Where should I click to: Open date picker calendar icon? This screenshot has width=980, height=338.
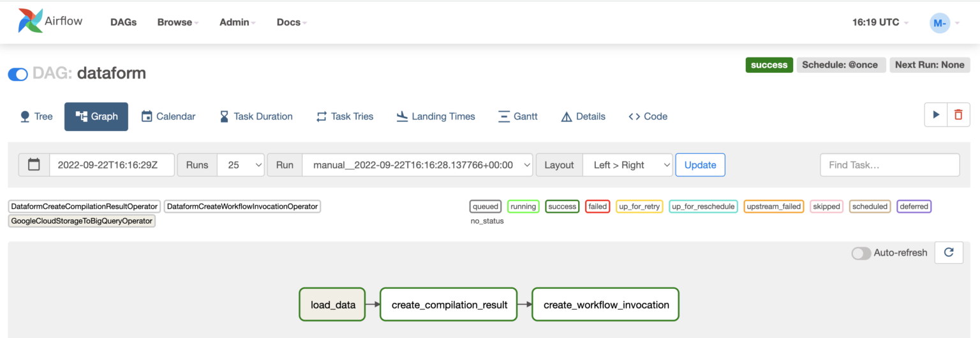tap(34, 165)
